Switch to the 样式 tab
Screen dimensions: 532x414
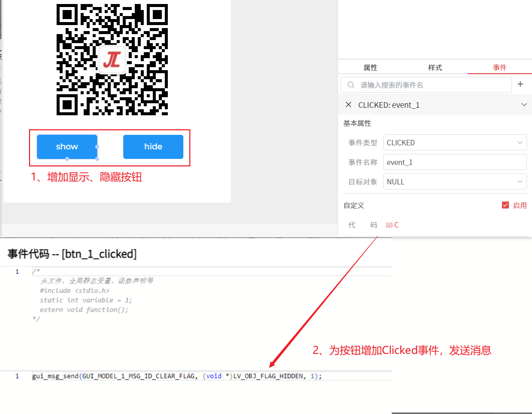pyautogui.click(x=435, y=68)
